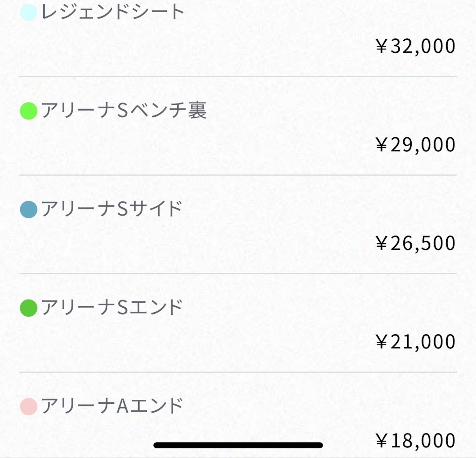Click the green dot beside アリーナSエンド

point(28,308)
